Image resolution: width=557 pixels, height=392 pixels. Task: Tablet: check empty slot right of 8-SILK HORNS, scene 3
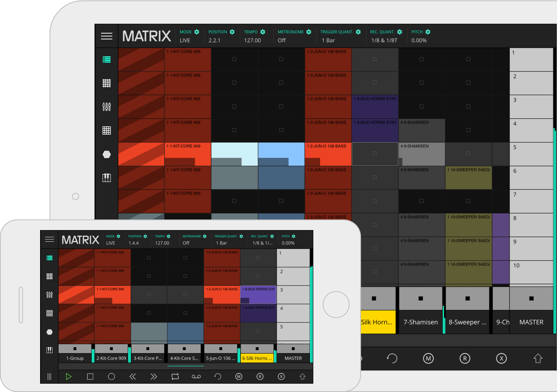422,106
